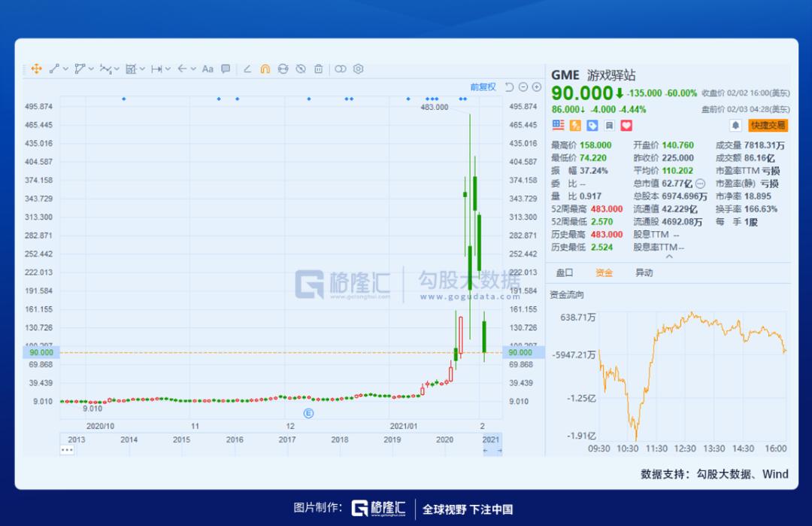Switch to the 盘口 tab
The width and height of the screenshot is (812, 526).
[565, 272]
